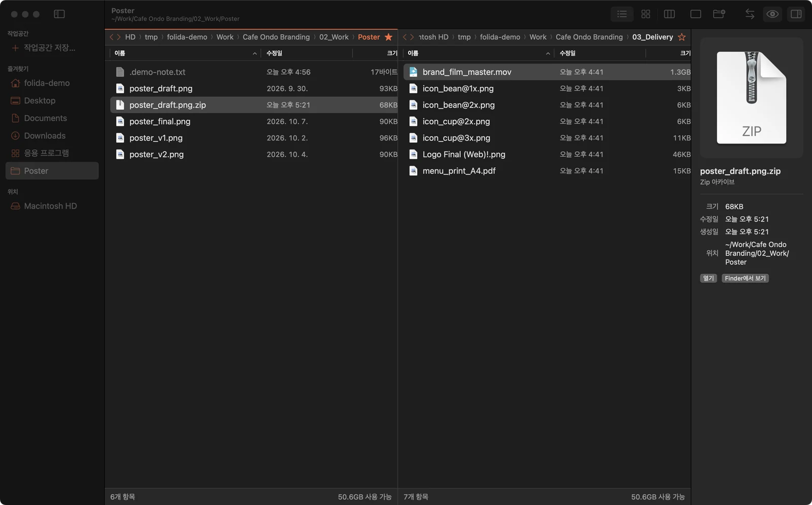Click the icon_bean@1x.png file icon

[x=413, y=88]
